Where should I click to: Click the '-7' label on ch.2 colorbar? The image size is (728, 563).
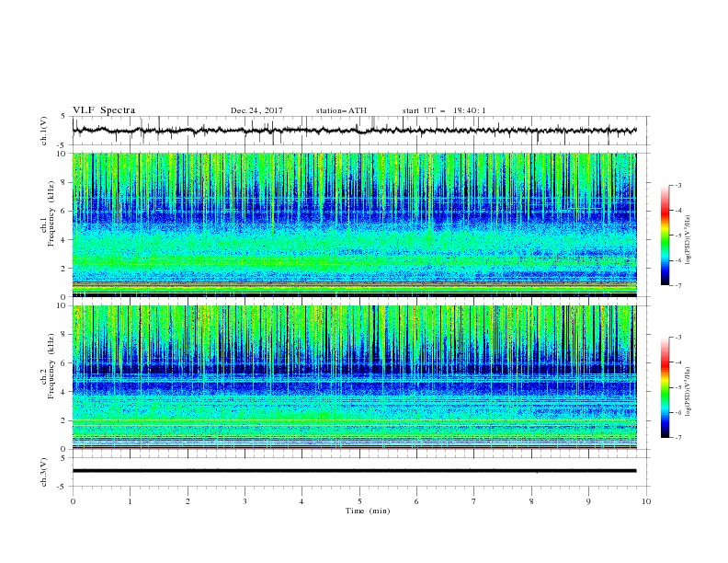(x=677, y=437)
